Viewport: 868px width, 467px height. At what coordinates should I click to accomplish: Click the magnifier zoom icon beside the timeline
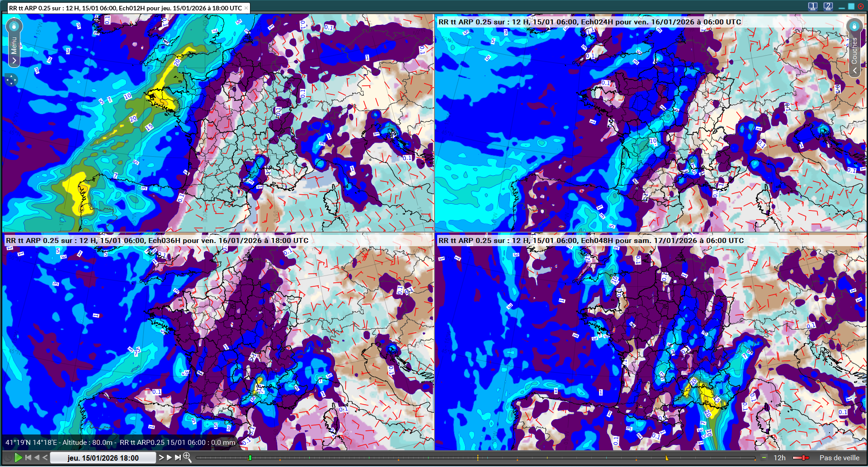(187, 458)
